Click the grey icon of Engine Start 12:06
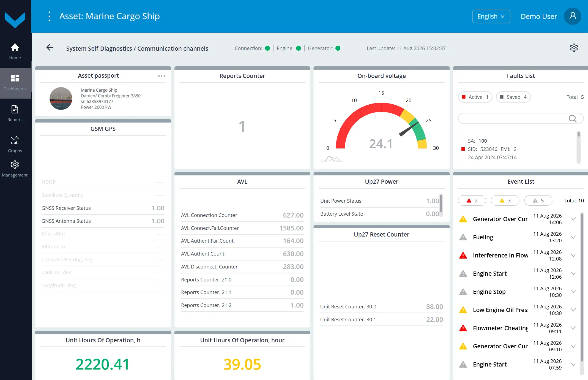 coord(463,273)
